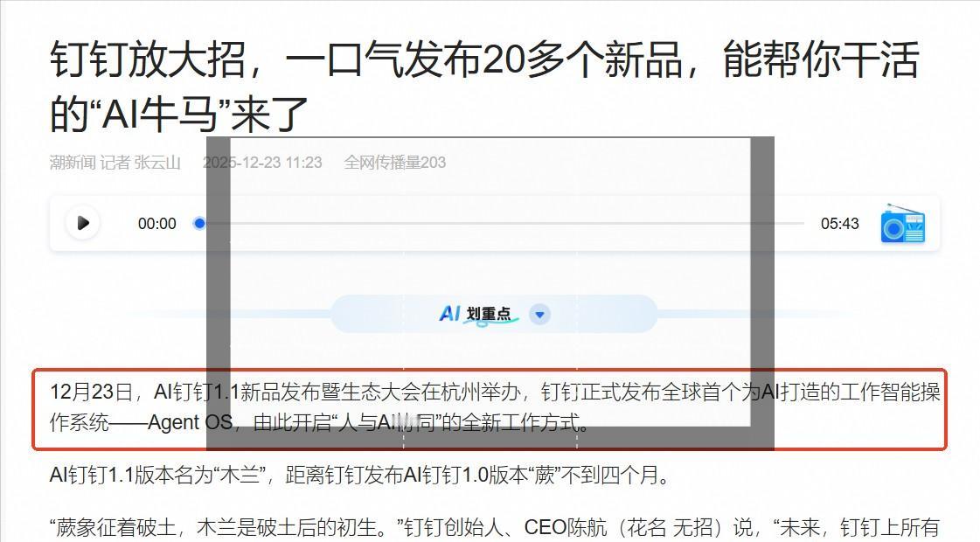
Task: Click the 05:43 duration text
Action: [839, 224]
